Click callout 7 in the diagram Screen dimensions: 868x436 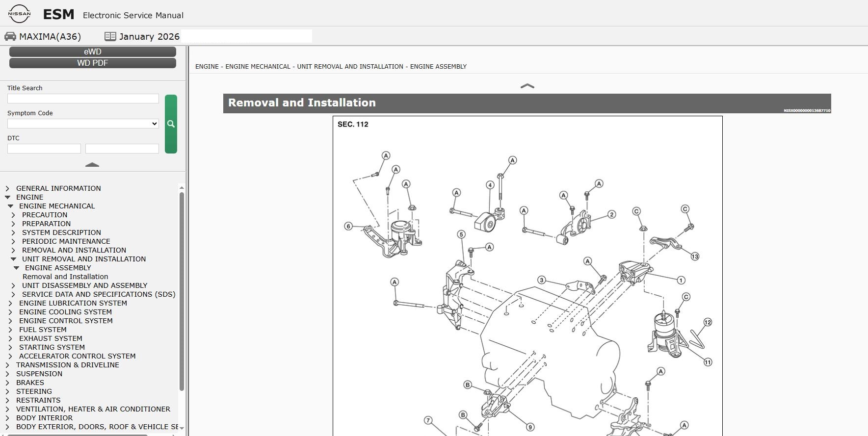point(428,420)
